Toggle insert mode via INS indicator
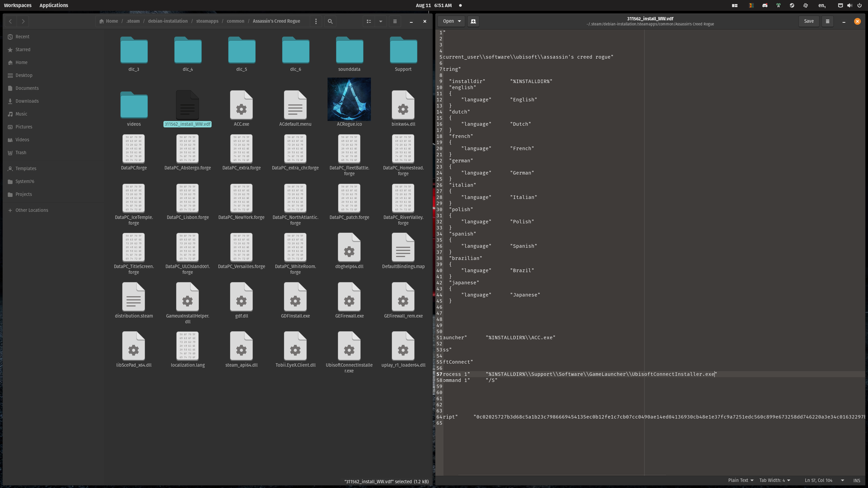This screenshot has height=488, width=868. click(857, 480)
